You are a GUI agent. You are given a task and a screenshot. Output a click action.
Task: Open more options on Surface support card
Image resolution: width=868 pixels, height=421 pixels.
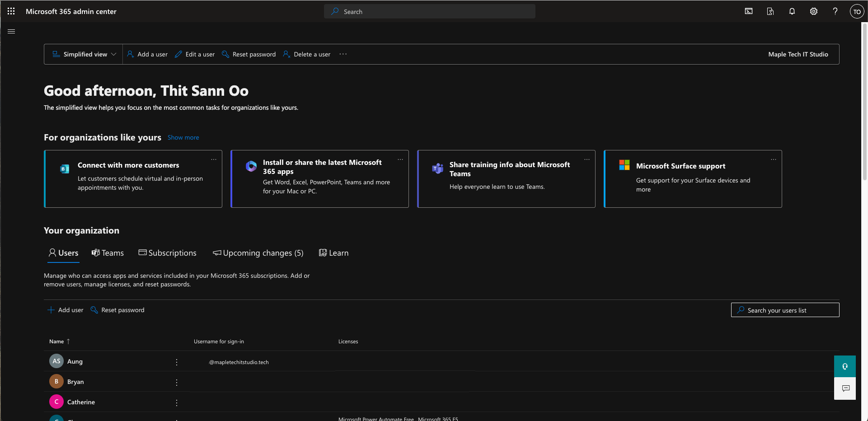(x=774, y=159)
